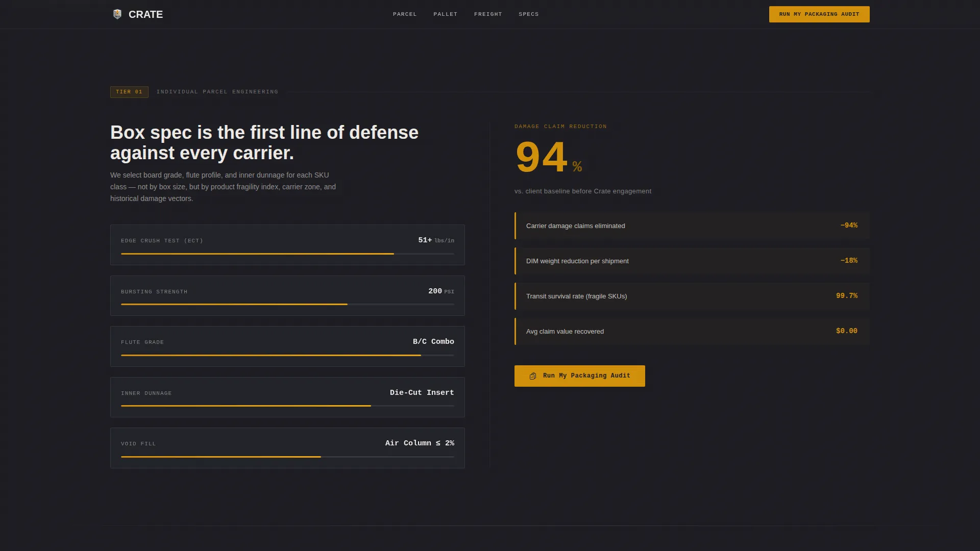The image size is (980, 551).
Task: Click the large 94 percent figure
Action: [x=549, y=157]
